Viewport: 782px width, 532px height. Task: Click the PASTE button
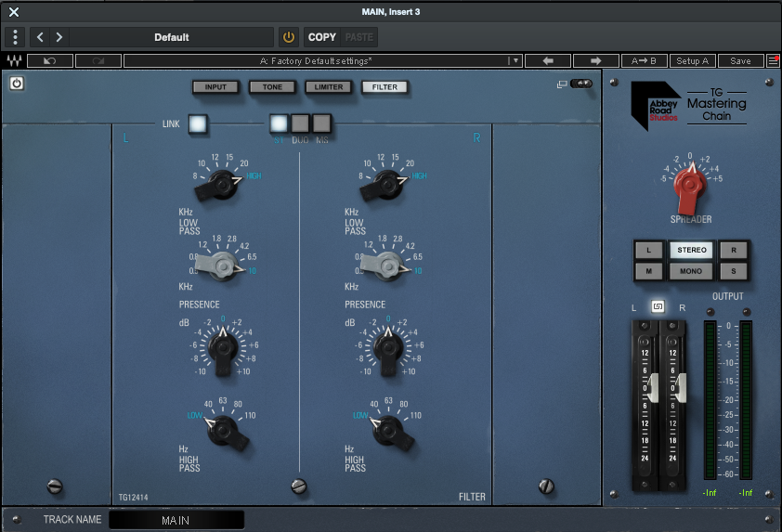click(359, 37)
